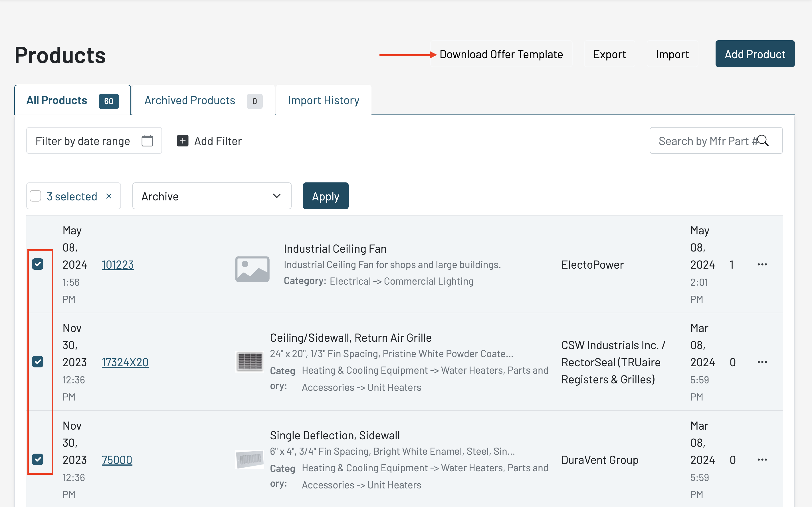The image size is (812, 507).
Task: Uncheck the 17324X20 row checkbox
Action: (x=38, y=362)
